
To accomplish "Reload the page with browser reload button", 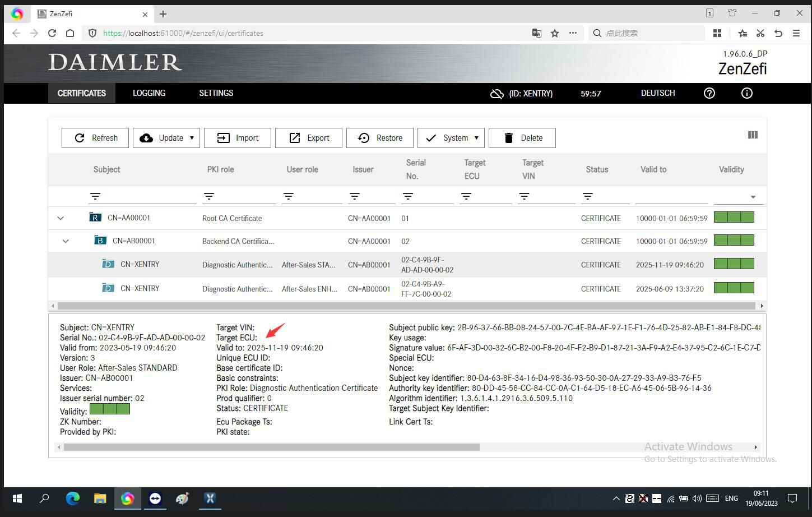I will pos(52,33).
